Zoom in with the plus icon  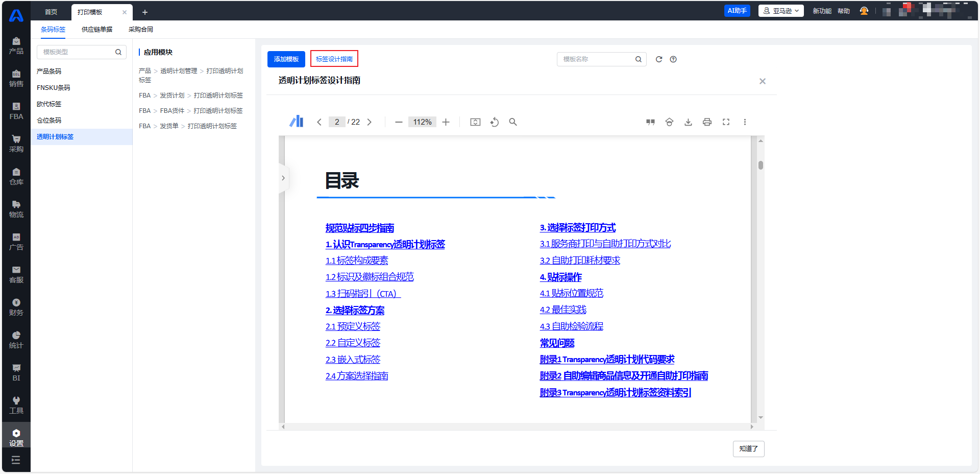446,122
